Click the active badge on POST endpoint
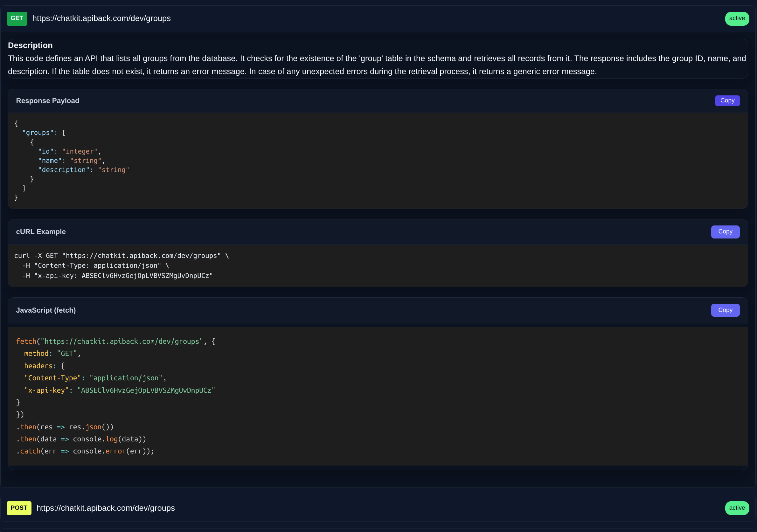The width and height of the screenshot is (757, 532). [737, 508]
